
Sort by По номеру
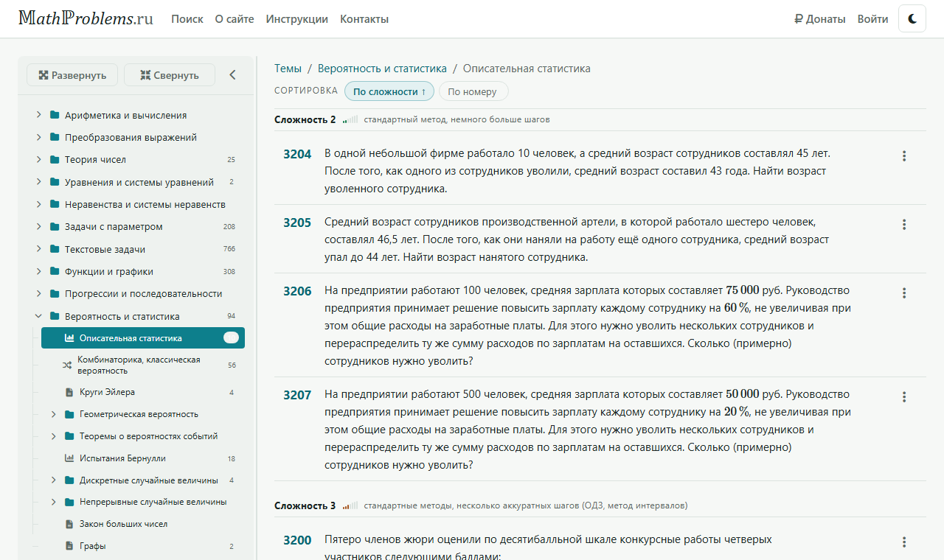pos(473,91)
